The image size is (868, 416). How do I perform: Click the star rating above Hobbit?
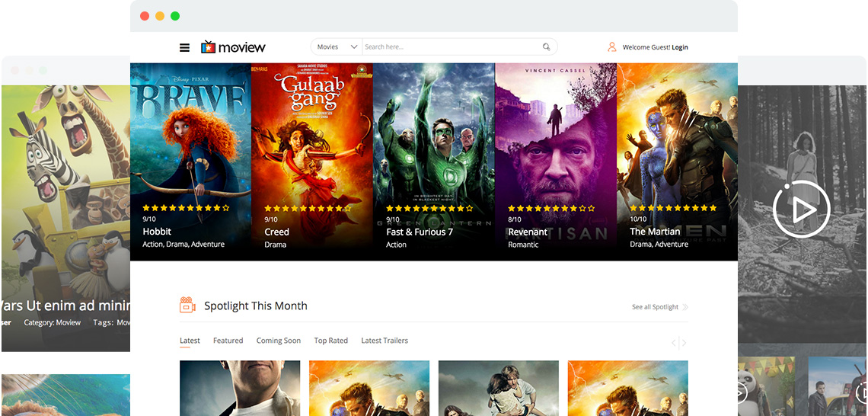(186, 208)
